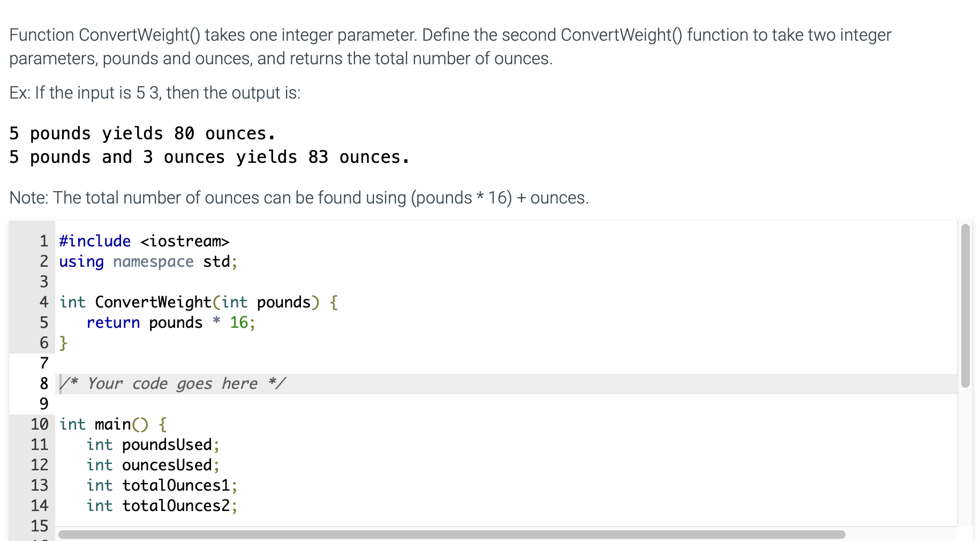Screen dimensions: 980x541
Task: Click line number 1 in the gutter
Action: coord(43,241)
